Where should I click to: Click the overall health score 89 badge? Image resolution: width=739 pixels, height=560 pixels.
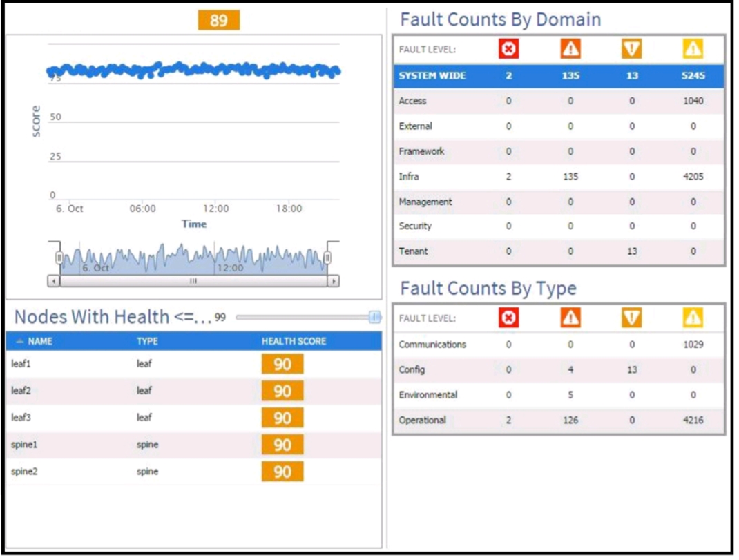coord(219,20)
